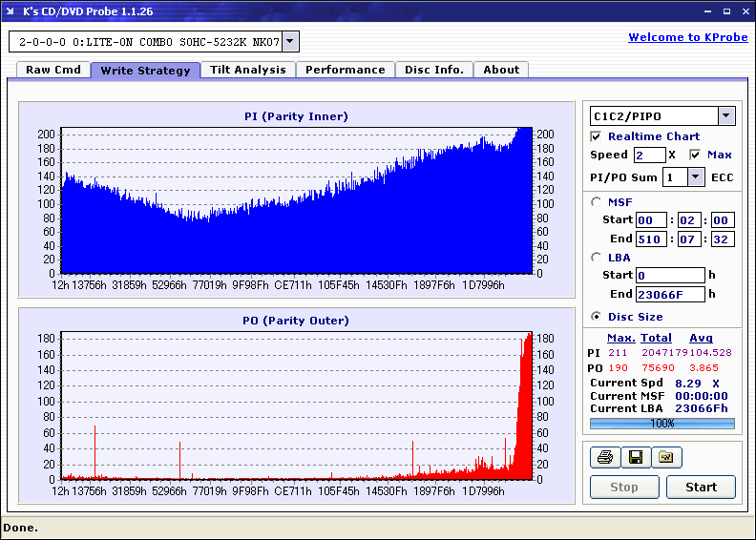The width and height of the screenshot is (756, 540).
Task: Select the LBA radio button
Action: 597,258
